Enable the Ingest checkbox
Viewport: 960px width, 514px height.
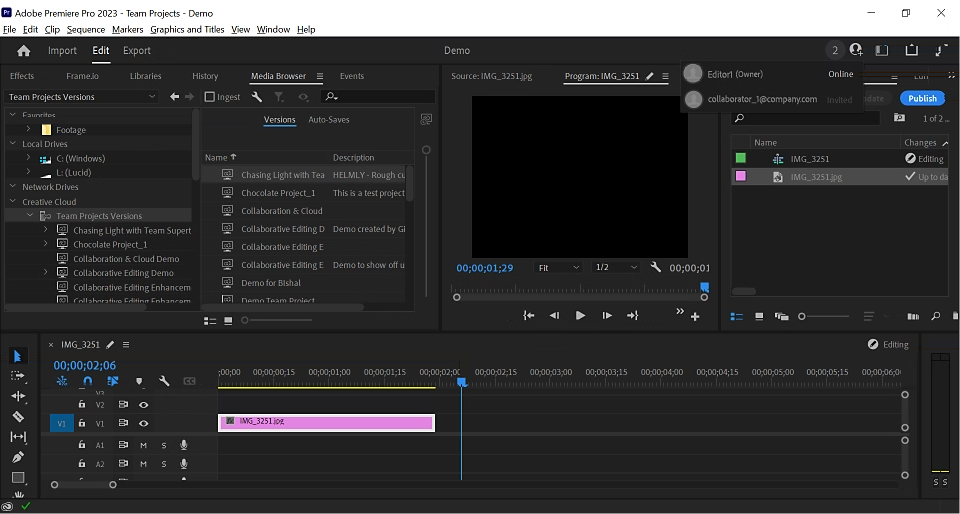coord(210,97)
